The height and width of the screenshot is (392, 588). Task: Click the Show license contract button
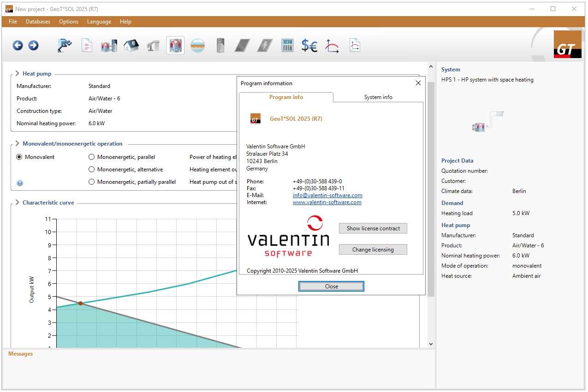point(373,228)
